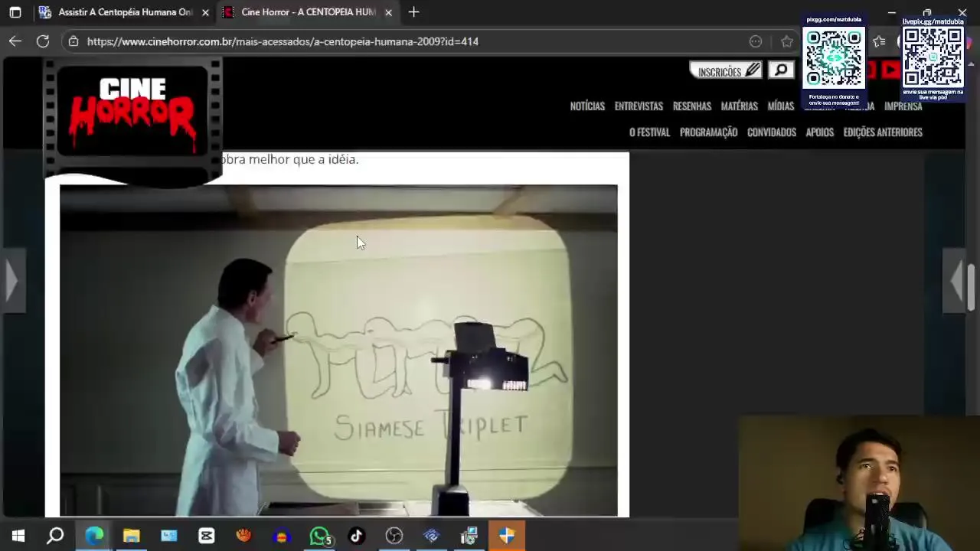Open Resenhas section
980x551 pixels.
pyautogui.click(x=692, y=106)
